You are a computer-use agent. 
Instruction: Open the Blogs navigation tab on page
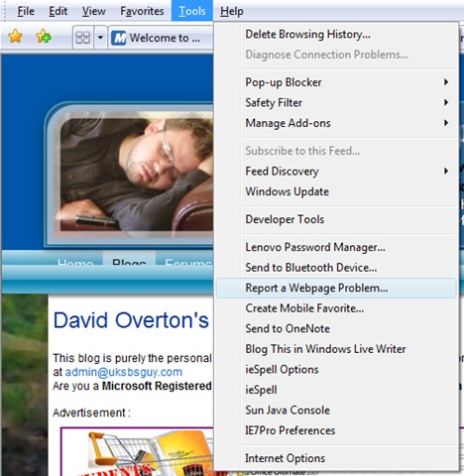pos(129,258)
